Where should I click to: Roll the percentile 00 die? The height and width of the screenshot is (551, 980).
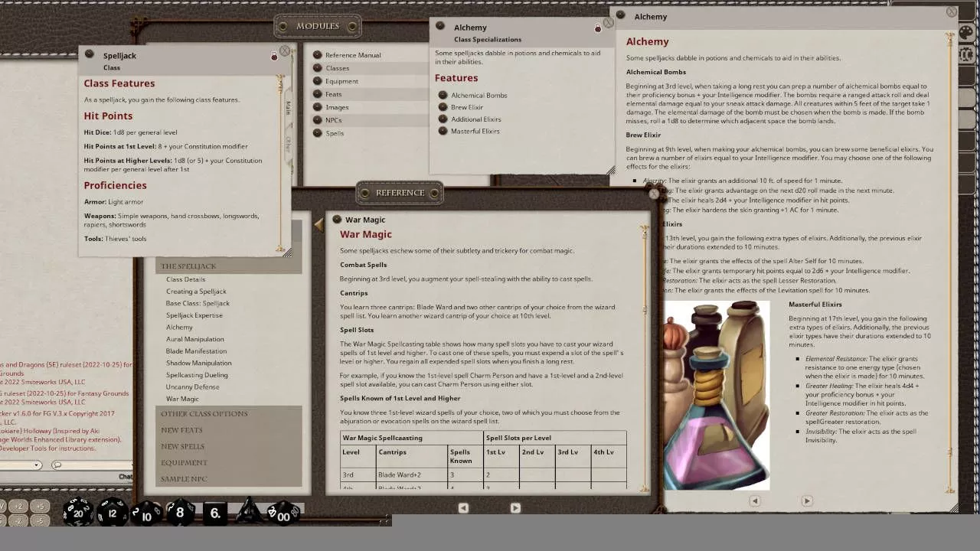tap(283, 514)
